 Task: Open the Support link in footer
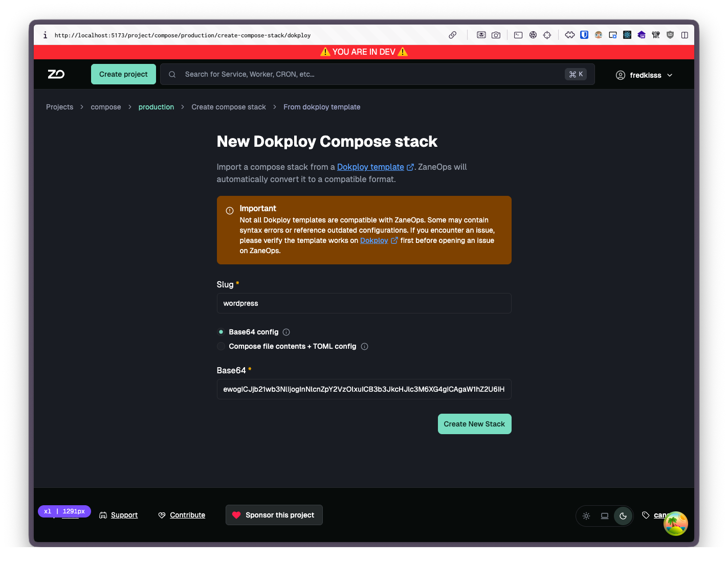pos(124,515)
